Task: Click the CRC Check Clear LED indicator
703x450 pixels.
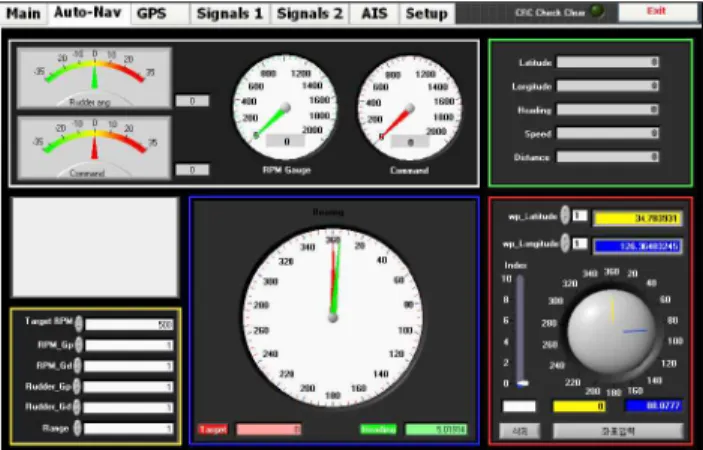Action: 597,11
